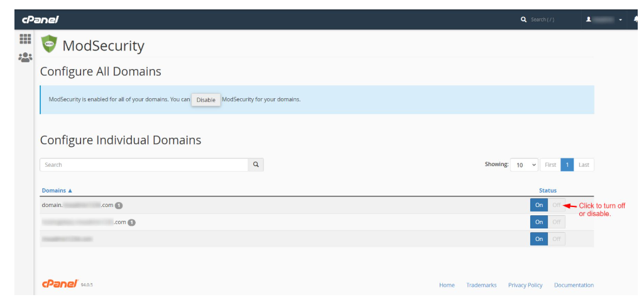Click the On button for first domain
644x297 pixels.
click(539, 205)
